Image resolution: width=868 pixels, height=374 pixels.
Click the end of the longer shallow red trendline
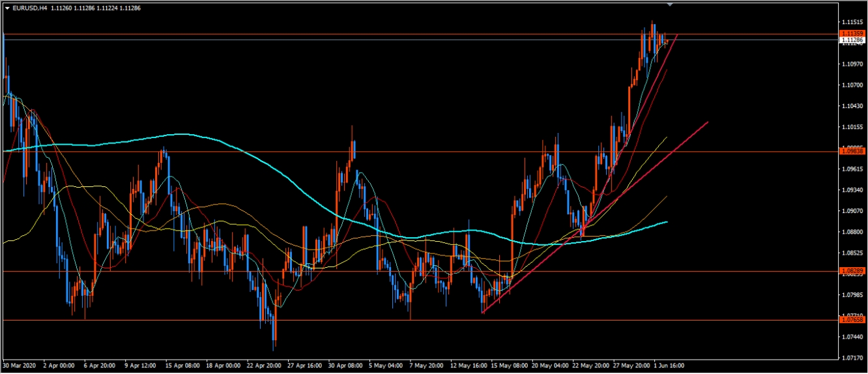click(707, 122)
